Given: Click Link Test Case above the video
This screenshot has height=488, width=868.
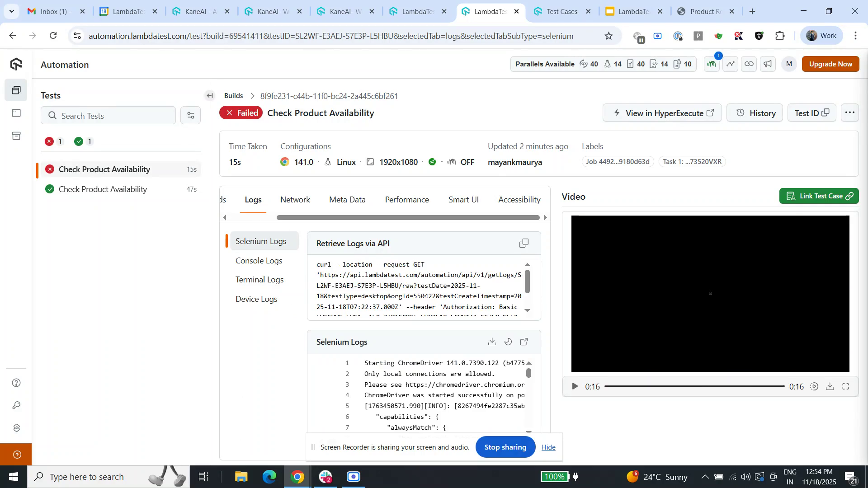Looking at the screenshot, I should [819, 196].
